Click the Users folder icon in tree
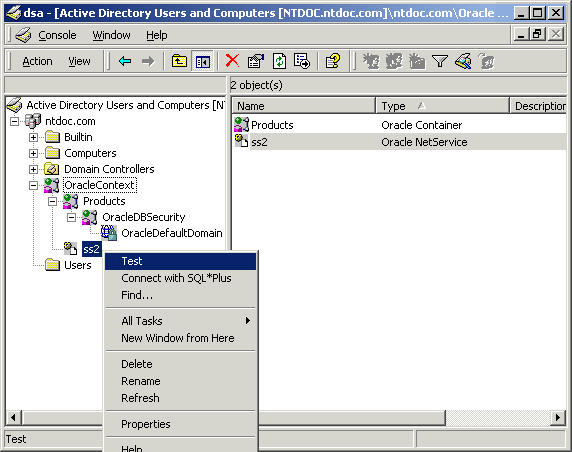 pos(53,265)
